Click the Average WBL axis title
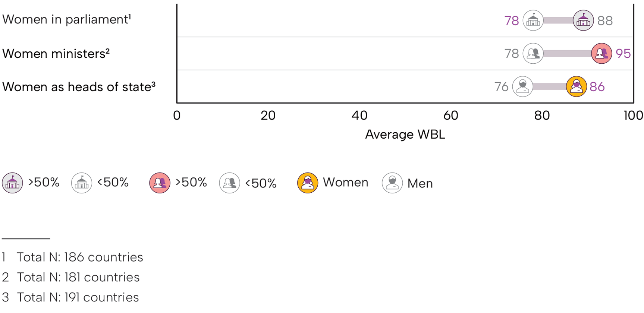The height and width of the screenshot is (313, 644). (405, 135)
